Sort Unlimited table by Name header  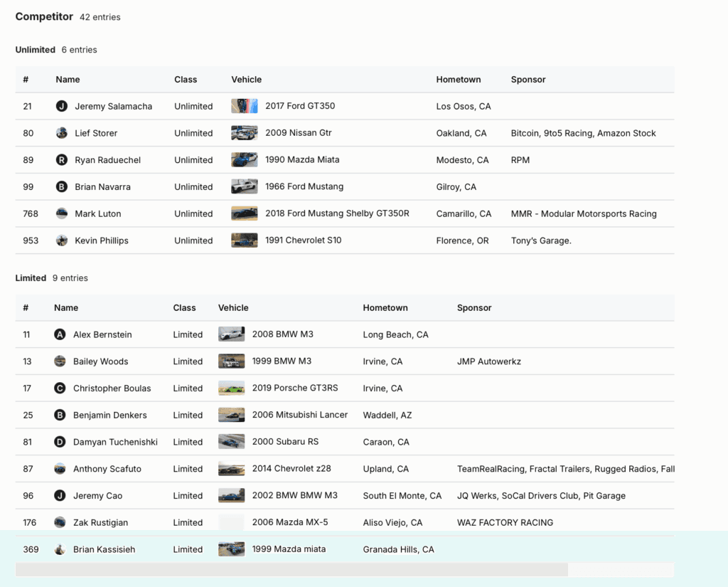pyautogui.click(x=68, y=80)
